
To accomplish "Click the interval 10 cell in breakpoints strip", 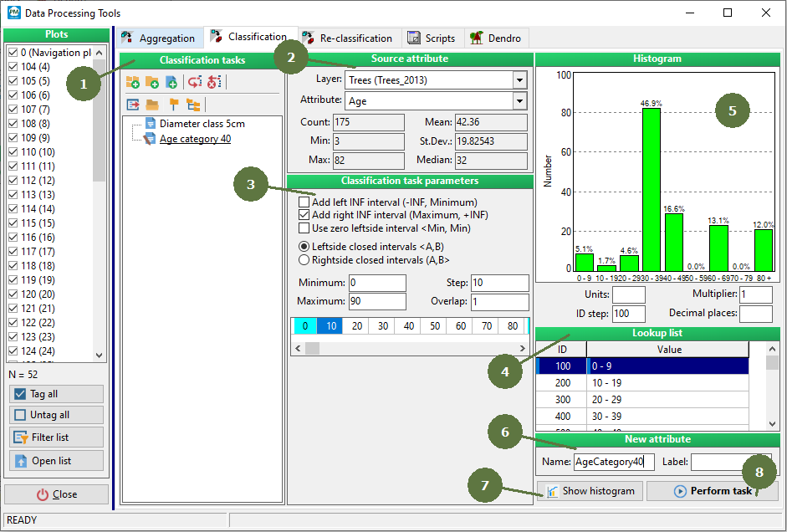I will [x=331, y=326].
